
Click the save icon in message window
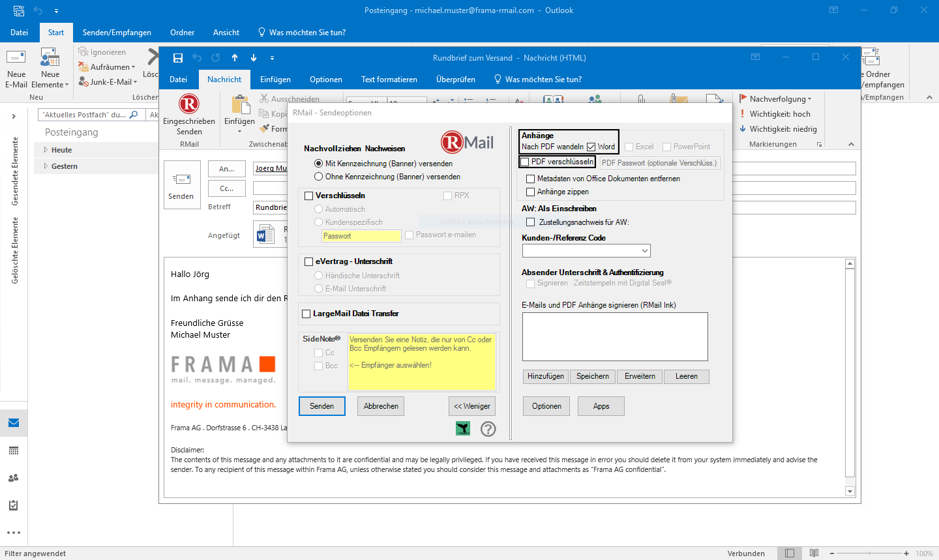click(178, 57)
